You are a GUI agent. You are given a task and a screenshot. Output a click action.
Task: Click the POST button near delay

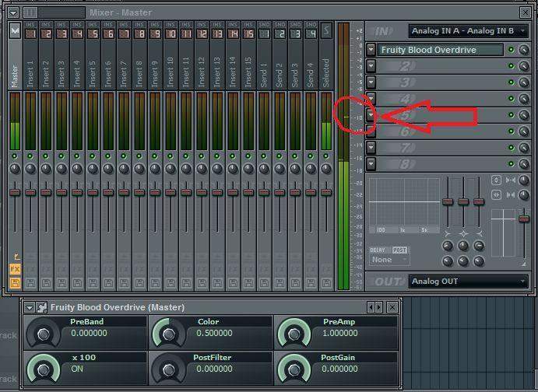point(399,250)
